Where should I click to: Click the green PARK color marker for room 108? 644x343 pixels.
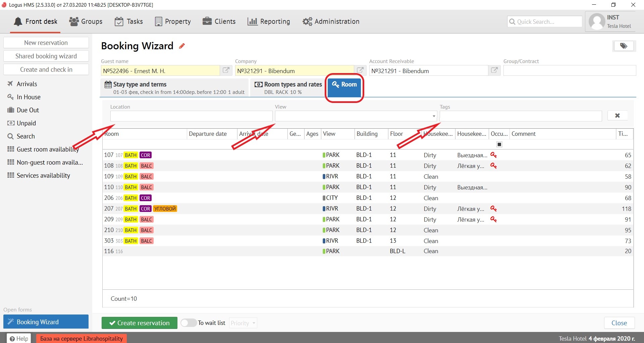(x=324, y=166)
